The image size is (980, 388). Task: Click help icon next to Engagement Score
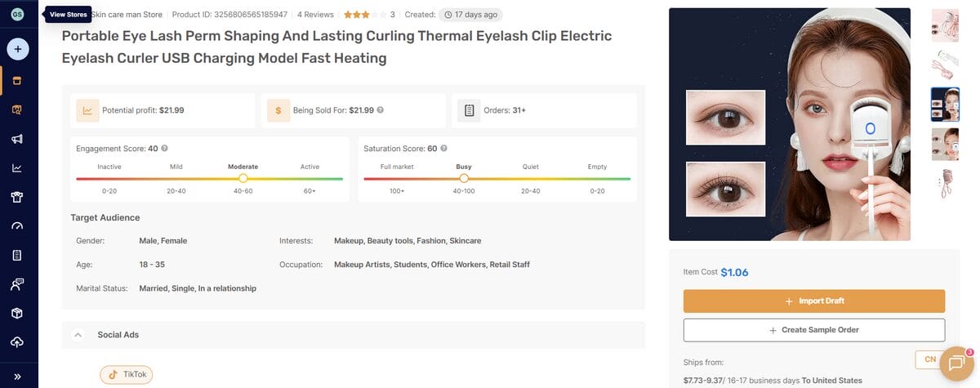click(165, 149)
